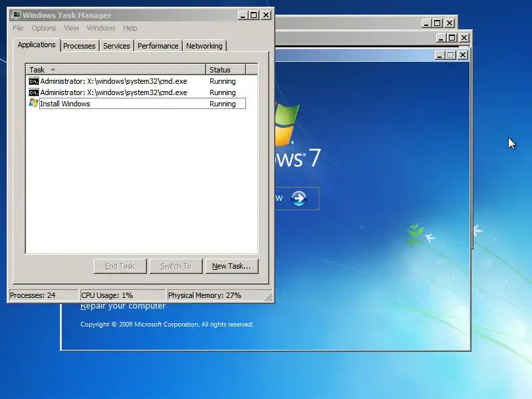Click the CPU Usage: 1% status entry
This screenshot has width=532, height=399.
pos(122,295)
